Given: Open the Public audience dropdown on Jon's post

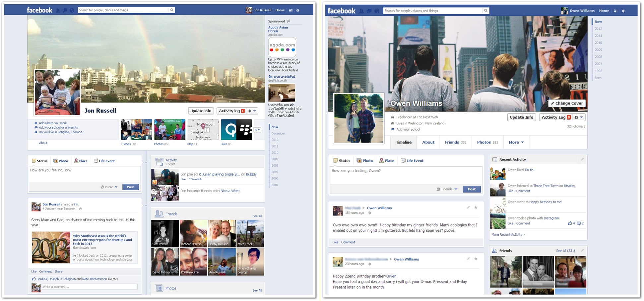Looking at the screenshot, I should coord(109,187).
